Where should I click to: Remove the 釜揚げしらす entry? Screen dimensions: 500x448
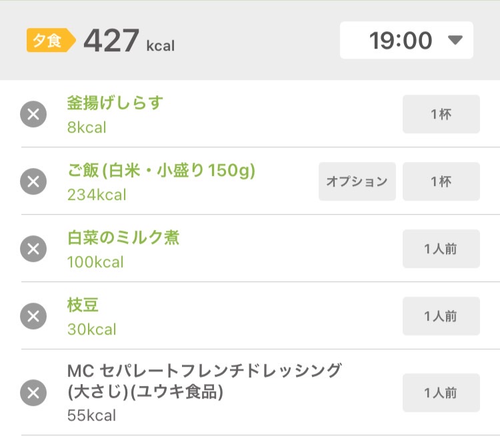coord(33,114)
